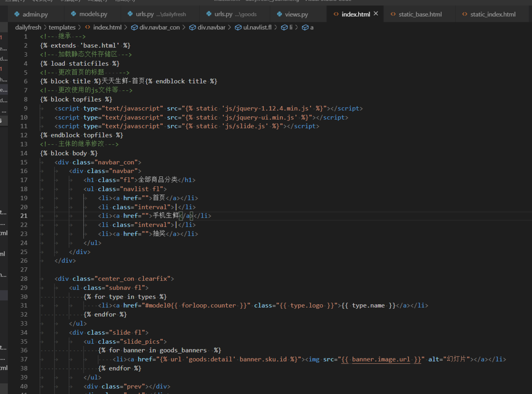This screenshot has width=532, height=394.
Task: Click "endblock topfiles" on line 12
Action: (82, 135)
